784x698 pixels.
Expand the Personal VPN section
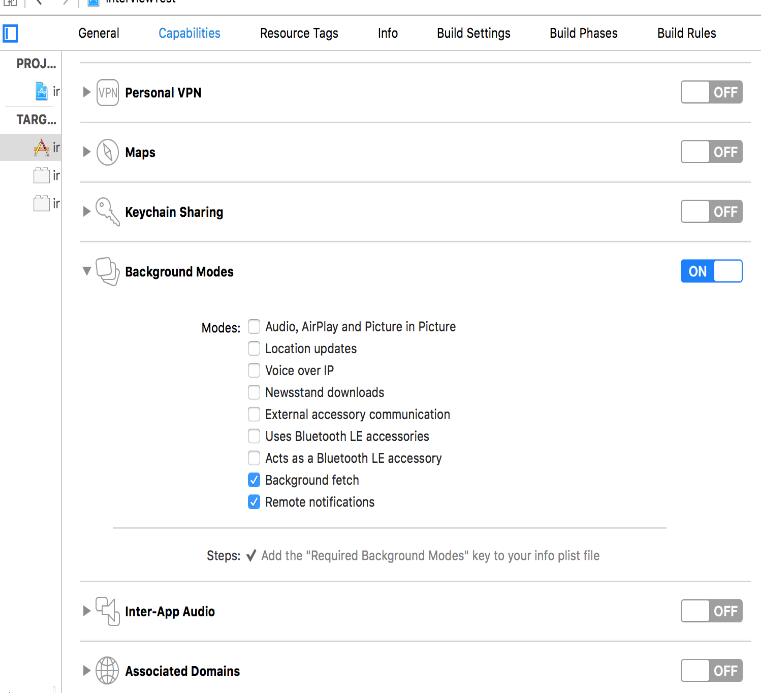[x=86, y=93]
